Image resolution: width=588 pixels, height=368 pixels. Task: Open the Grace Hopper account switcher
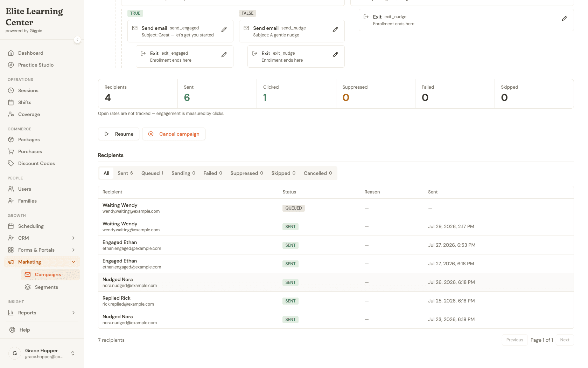(42, 353)
